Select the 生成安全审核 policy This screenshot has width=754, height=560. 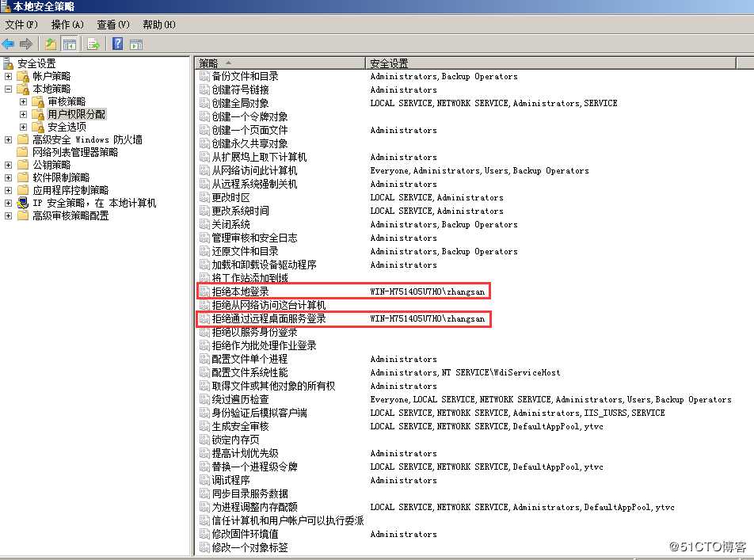coord(240,426)
